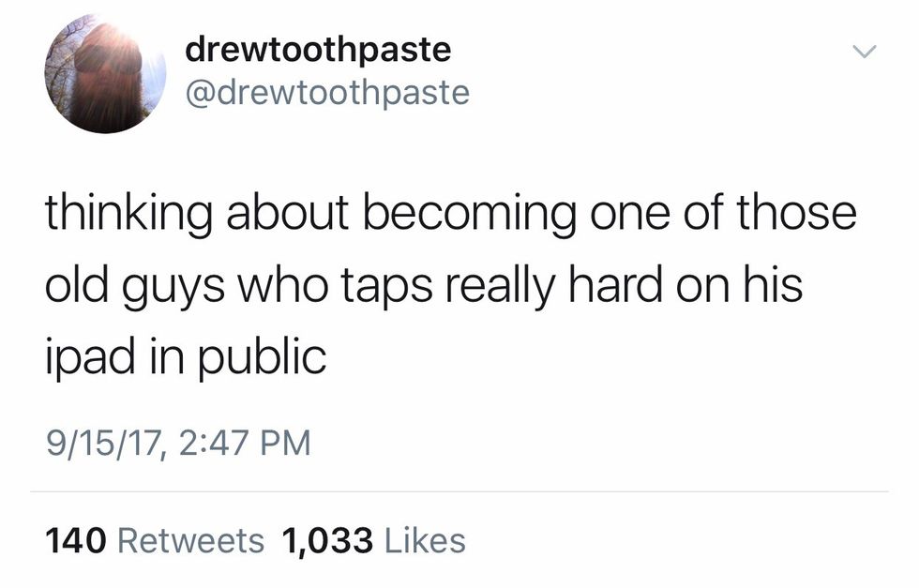Click the time 2:47 PM in the timestamp

243,443
